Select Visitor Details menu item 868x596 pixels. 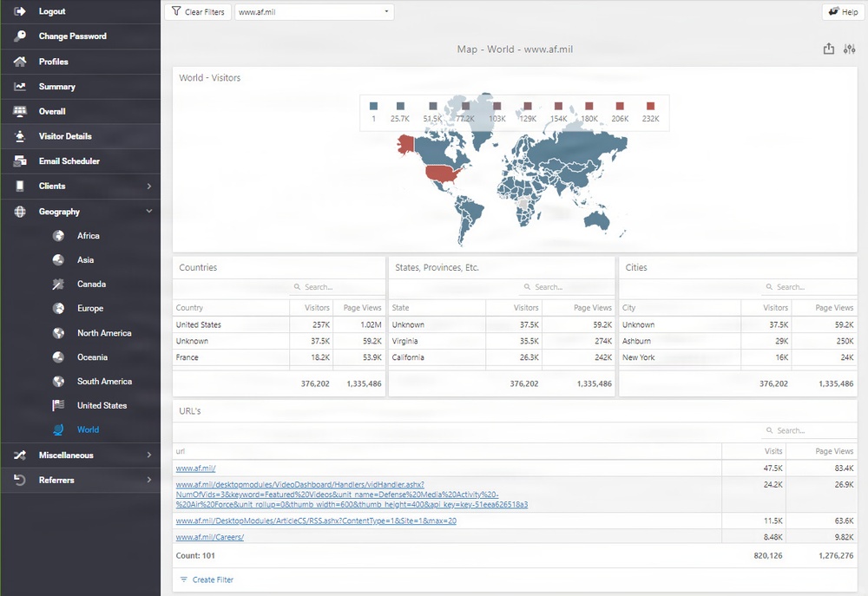(80, 136)
